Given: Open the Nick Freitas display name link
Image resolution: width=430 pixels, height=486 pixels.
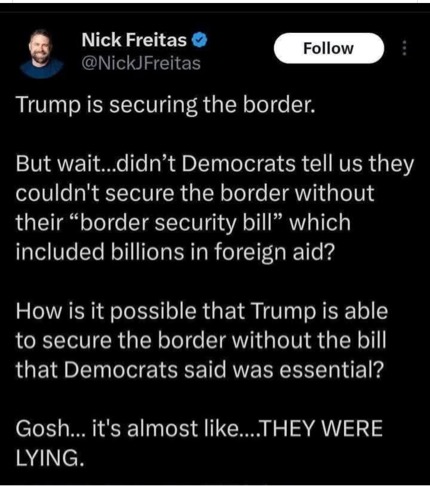Looking at the screenshot, I should pyautogui.click(x=134, y=40).
